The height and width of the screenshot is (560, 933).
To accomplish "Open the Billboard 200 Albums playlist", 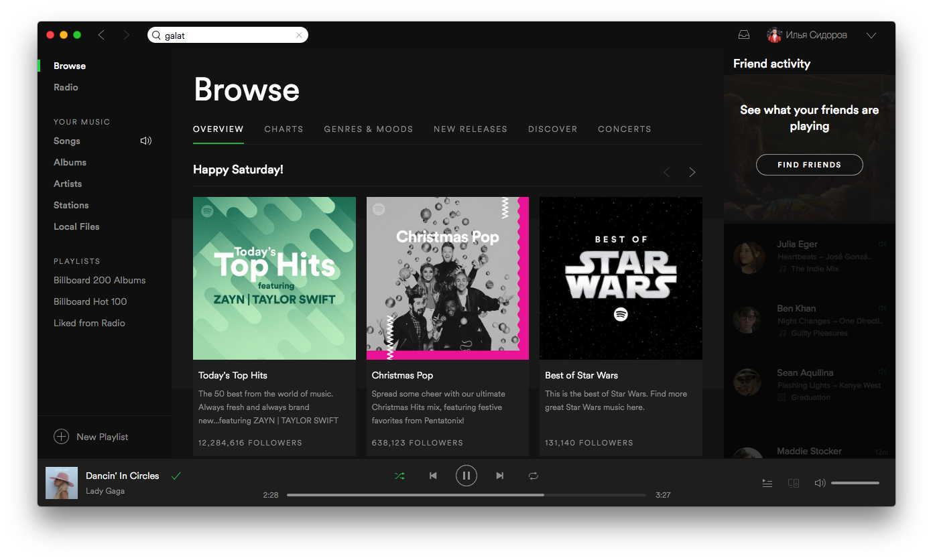I will [x=99, y=280].
